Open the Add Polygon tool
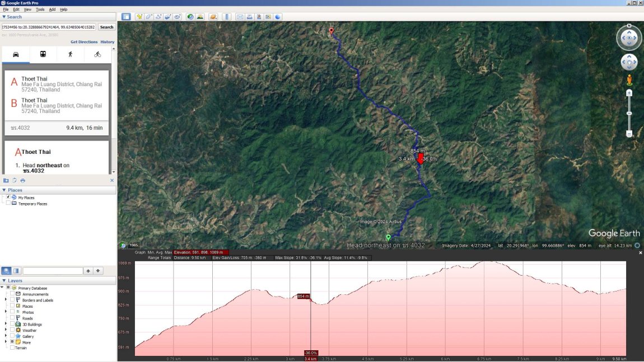This screenshot has width=644, height=362. pos(149,16)
